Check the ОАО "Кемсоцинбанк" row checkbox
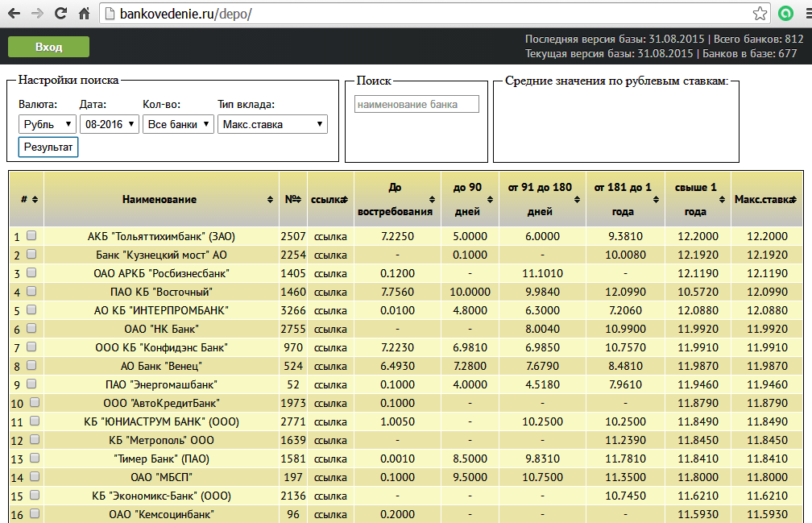This screenshot has width=812, height=523. 35,513
